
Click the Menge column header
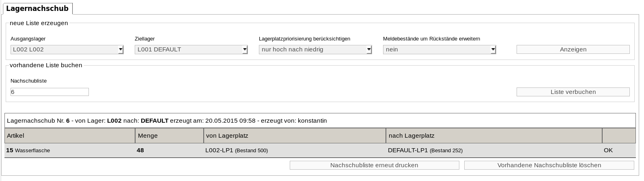point(170,136)
